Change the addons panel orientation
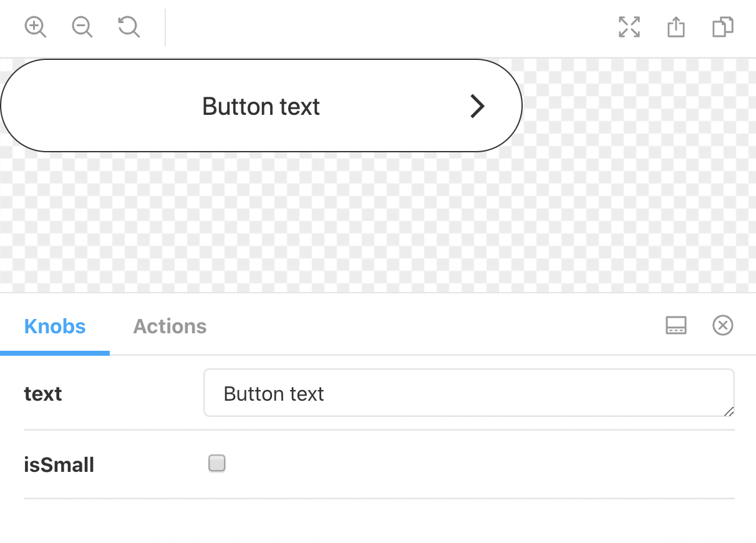Image resolution: width=756 pixels, height=543 pixels. [x=676, y=325]
